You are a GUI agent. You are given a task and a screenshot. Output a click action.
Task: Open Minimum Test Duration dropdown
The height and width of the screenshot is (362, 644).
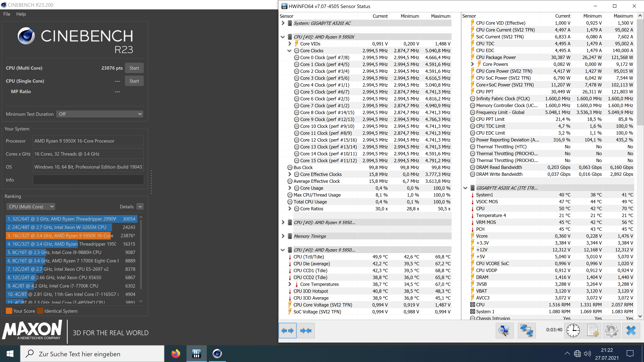100,114
